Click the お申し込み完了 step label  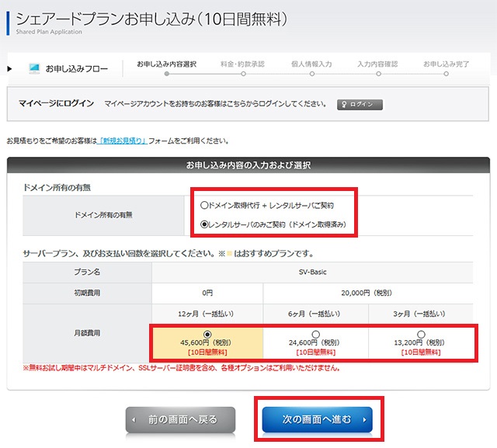pyautogui.click(x=447, y=64)
